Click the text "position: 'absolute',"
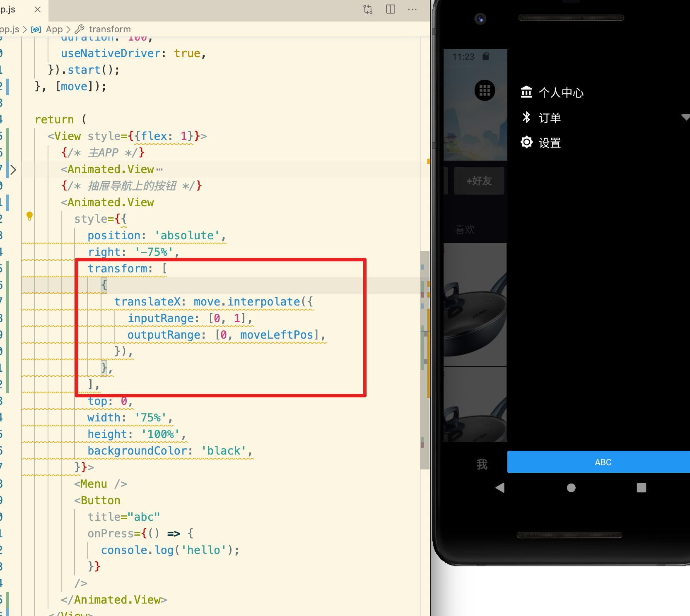Image resolution: width=690 pixels, height=616 pixels. coord(157,236)
